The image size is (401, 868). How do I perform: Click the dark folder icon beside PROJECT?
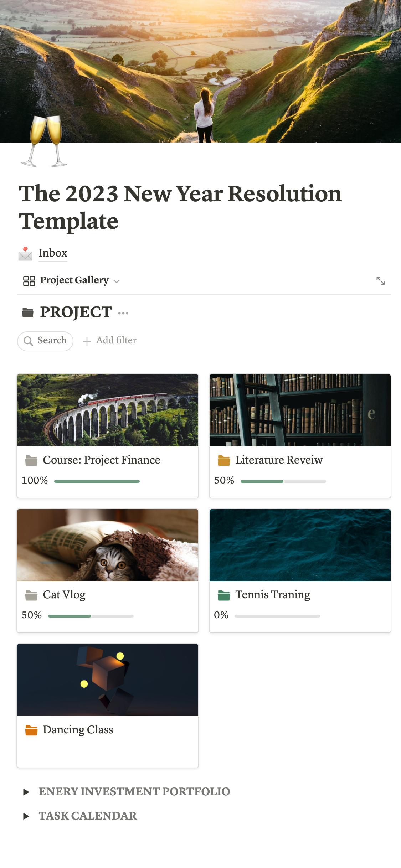(x=28, y=312)
